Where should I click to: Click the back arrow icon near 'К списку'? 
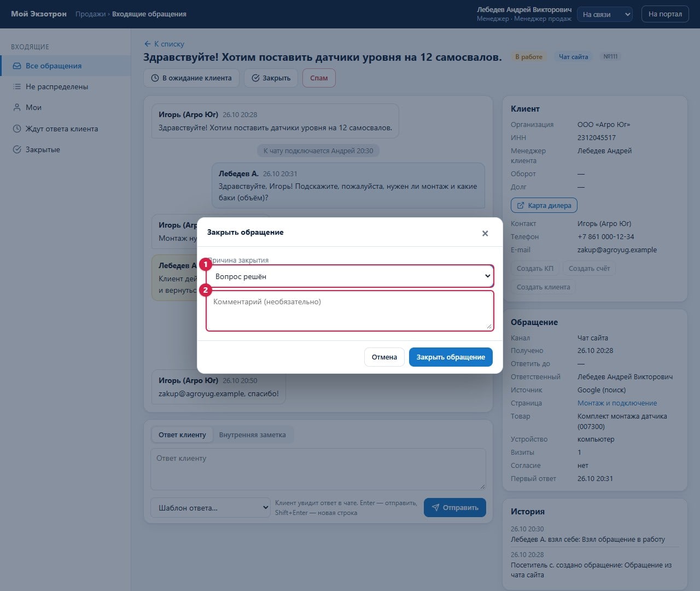pos(147,44)
